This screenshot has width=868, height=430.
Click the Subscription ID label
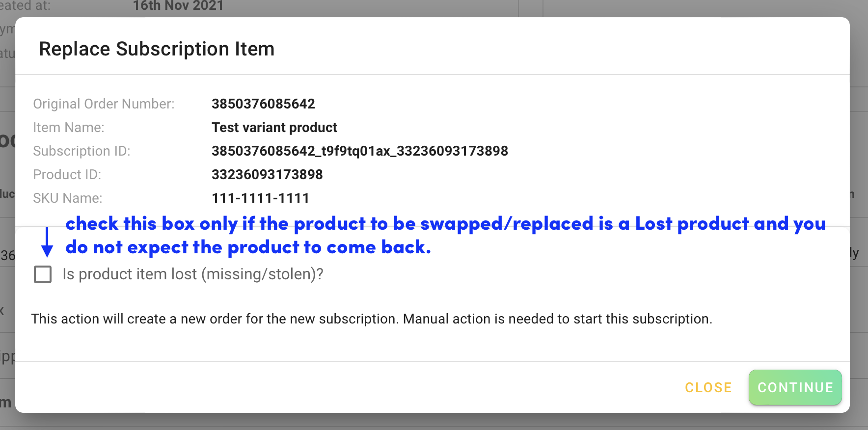[81, 151]
